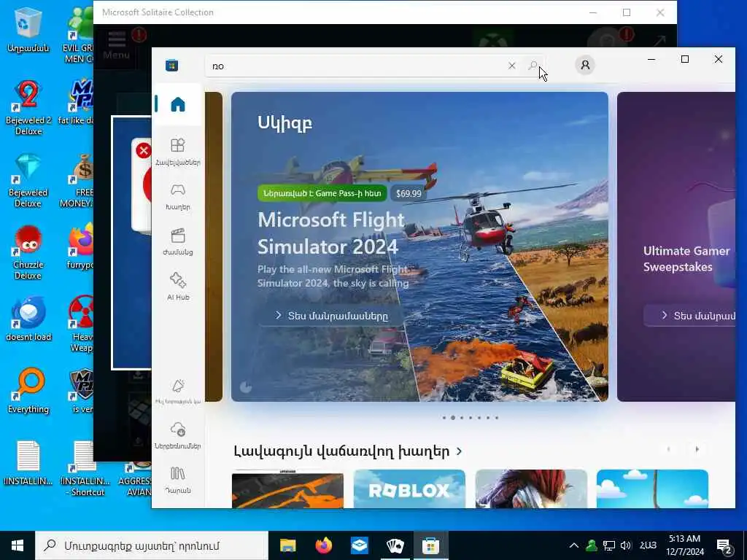The image size is (747, 560).
Task: Switch to Solitaire Collection from taskbar
Action: (x=395, y=545)
